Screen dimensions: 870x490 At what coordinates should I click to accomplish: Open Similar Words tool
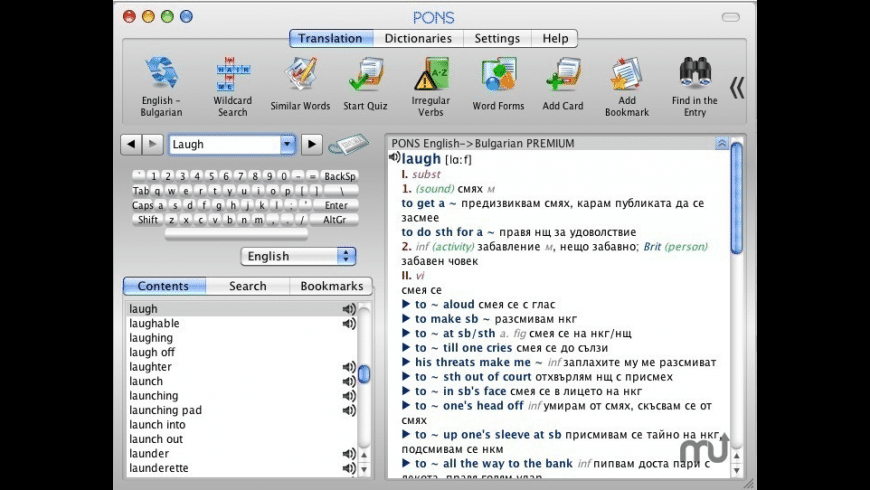click(x=300, y=76)
